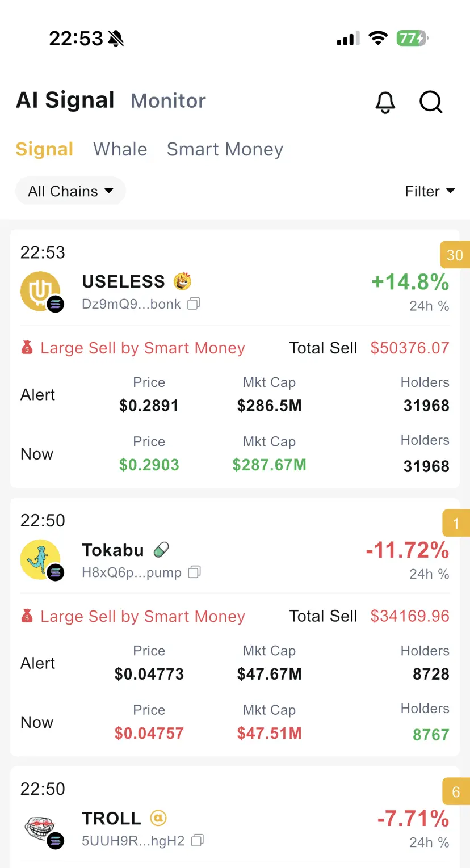Open the Tokabu token name
Image resolution: width=470 pixels, height=868 pixels.
coord(113,550)
